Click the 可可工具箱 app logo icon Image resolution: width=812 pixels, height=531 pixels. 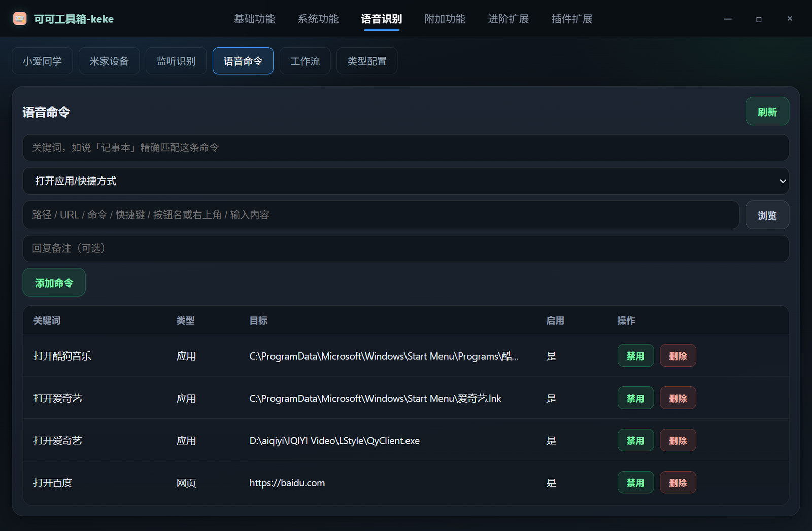point(20,19)
